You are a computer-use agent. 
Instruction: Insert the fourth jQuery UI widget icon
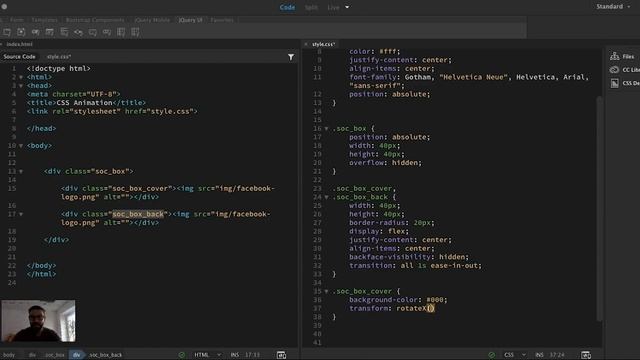49,32
